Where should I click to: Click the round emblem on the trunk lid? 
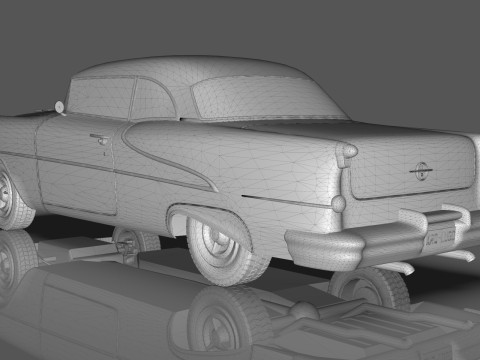(x=421, y=171)
